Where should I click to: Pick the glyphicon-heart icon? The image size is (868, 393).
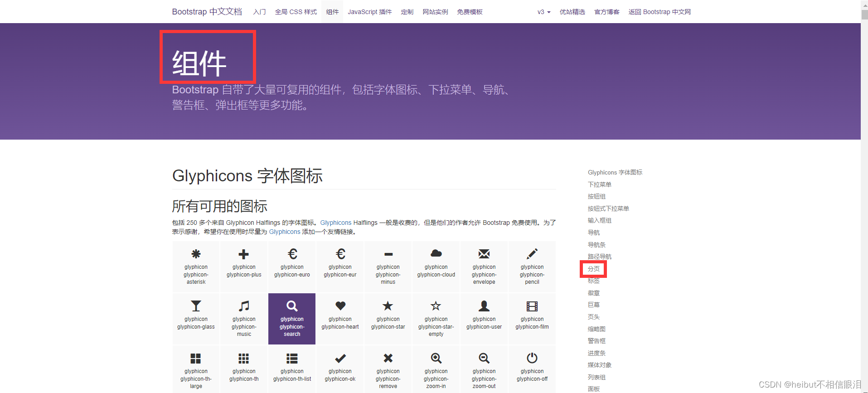[x=340, y=306]
